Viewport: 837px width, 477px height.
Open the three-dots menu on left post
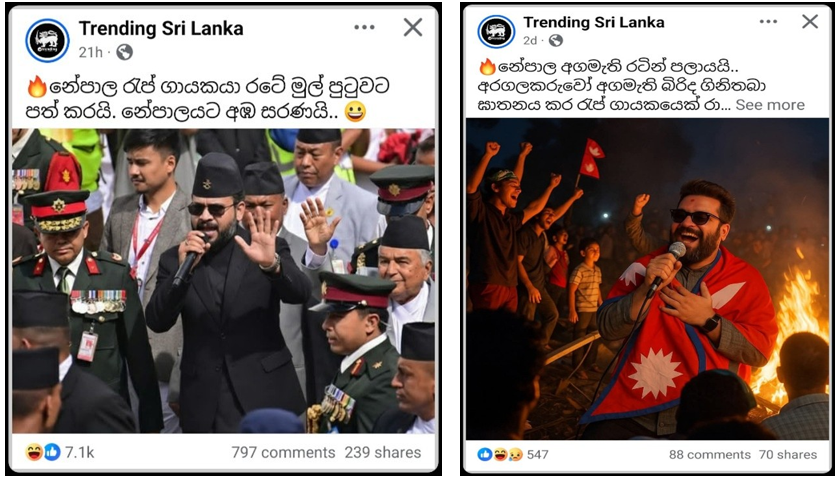pos(365,27)
